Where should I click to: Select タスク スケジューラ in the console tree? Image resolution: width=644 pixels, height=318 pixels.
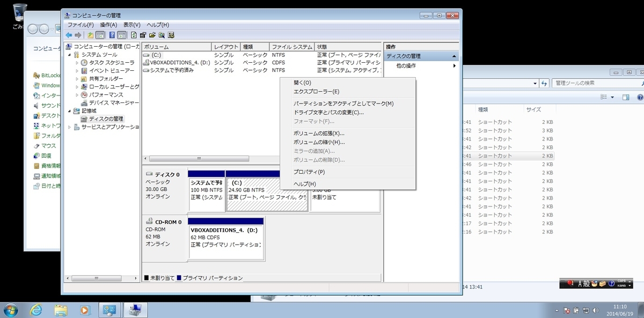[112, 63]
